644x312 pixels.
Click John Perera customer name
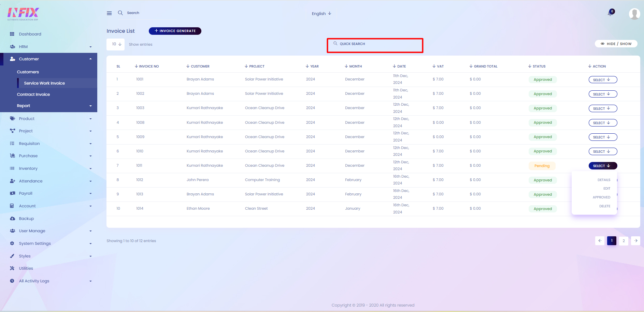tap(198, 180)
